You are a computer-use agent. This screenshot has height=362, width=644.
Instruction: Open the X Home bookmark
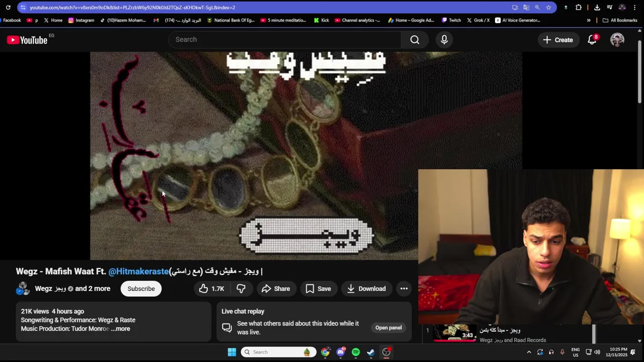click(x=53, y=20)
